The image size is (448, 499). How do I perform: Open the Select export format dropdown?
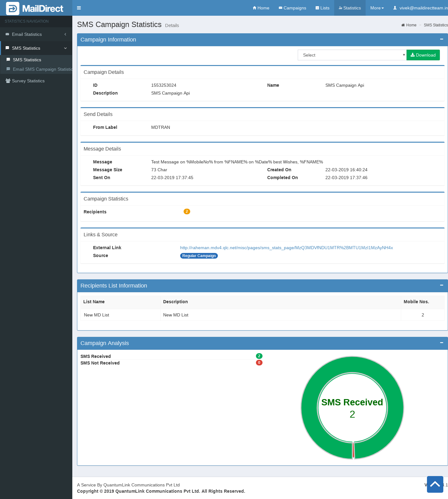(352, 55)
